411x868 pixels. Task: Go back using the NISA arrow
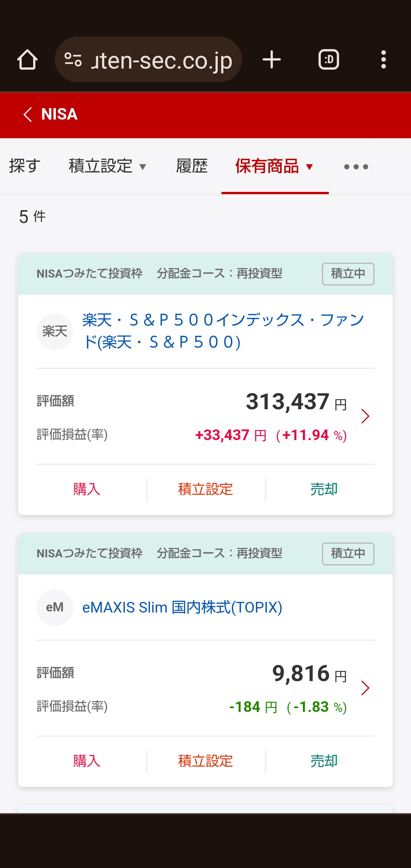tap(28, 114)
